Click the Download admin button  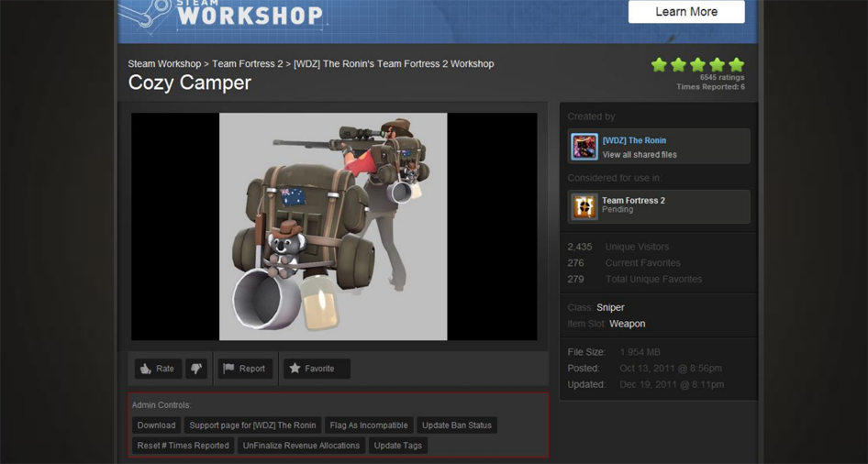pyautogui.click(x=156, y=425)
